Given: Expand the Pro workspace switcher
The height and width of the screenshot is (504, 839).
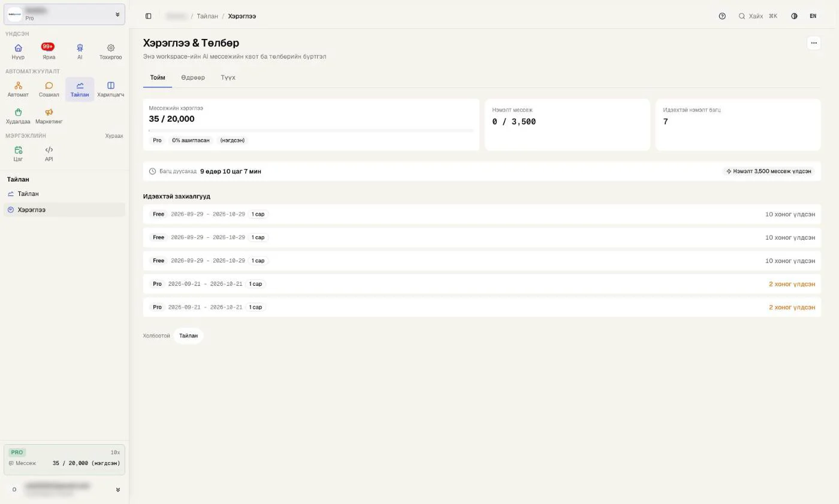Looking at the screenshot, I should pyautogui.click(x=64, y=14).
